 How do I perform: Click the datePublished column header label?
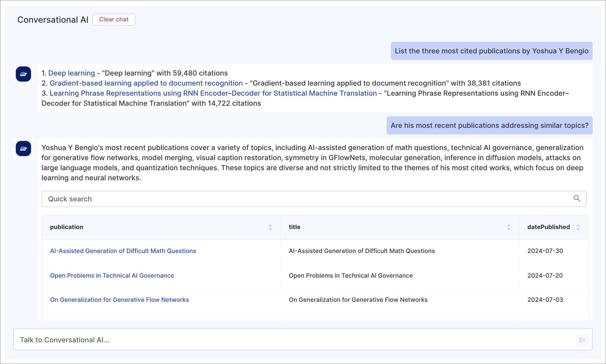(x=548, y=227)
